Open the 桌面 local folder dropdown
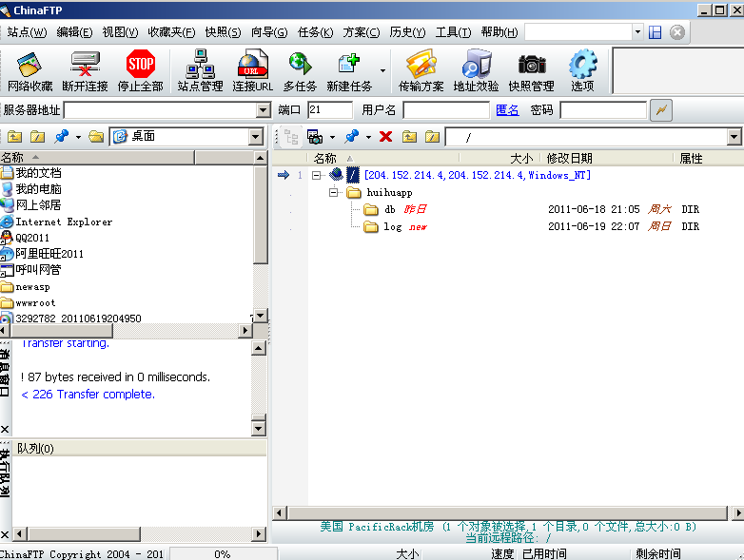The height and width of the screenshot is (560, 744). [256, 137]
